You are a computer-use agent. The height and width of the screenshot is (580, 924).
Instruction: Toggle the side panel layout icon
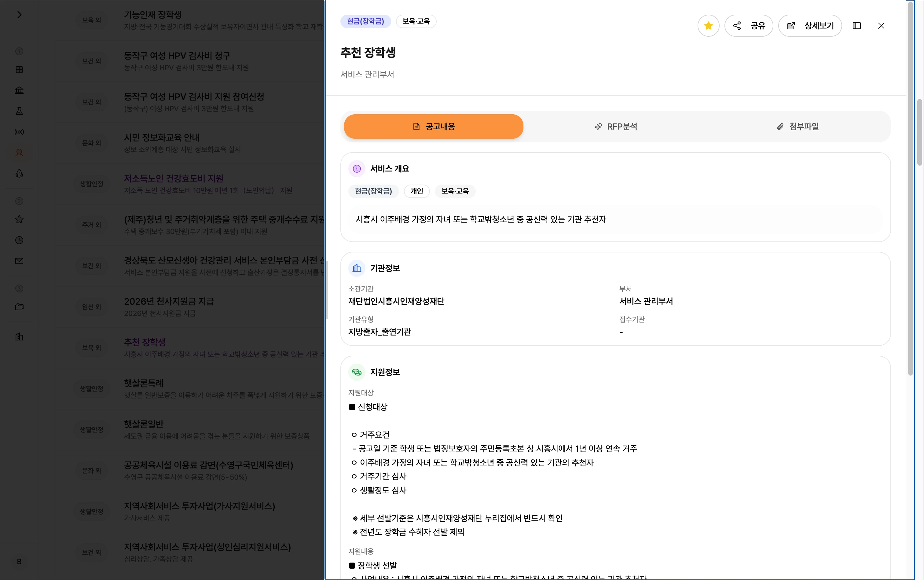click(856, 26)
